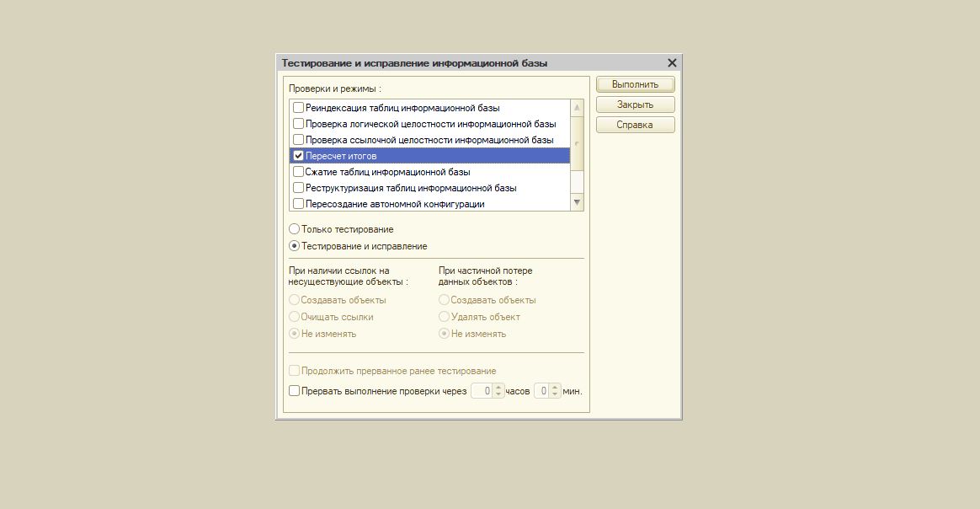The height and width of the screenshot is (509, 980).
Task: Close the dialog with the X
Action: coord(672,62)
